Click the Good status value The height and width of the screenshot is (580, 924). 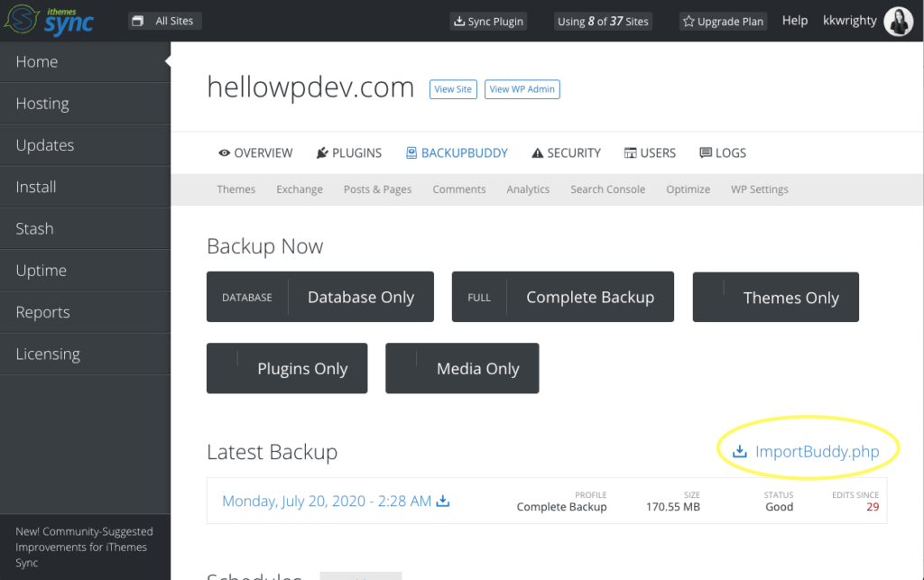(779, 507)
